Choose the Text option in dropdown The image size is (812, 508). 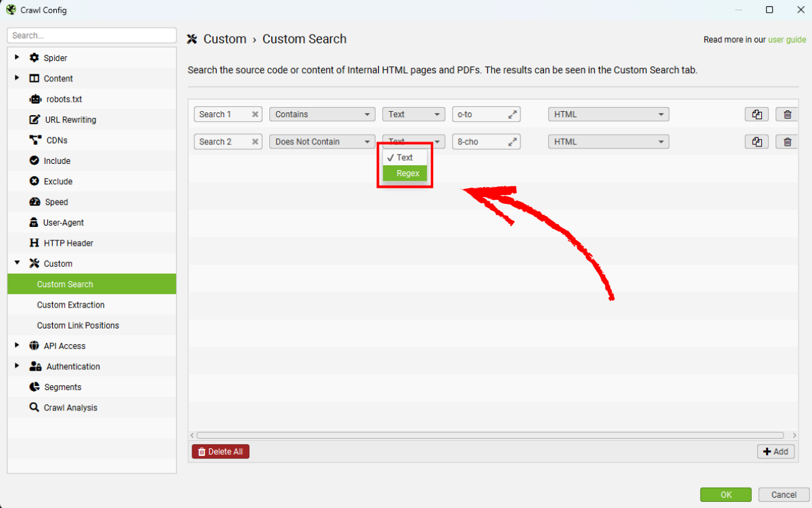[405, 158]
